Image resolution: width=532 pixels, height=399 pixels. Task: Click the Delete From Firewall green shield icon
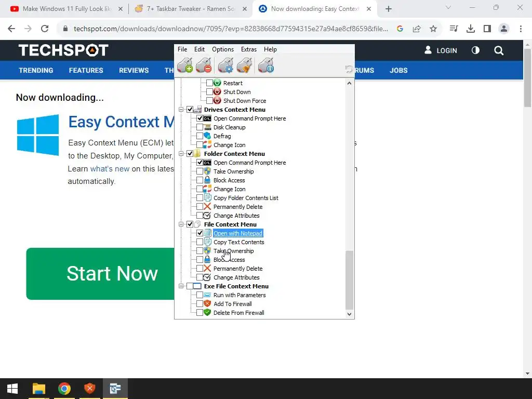coord(207,312)
